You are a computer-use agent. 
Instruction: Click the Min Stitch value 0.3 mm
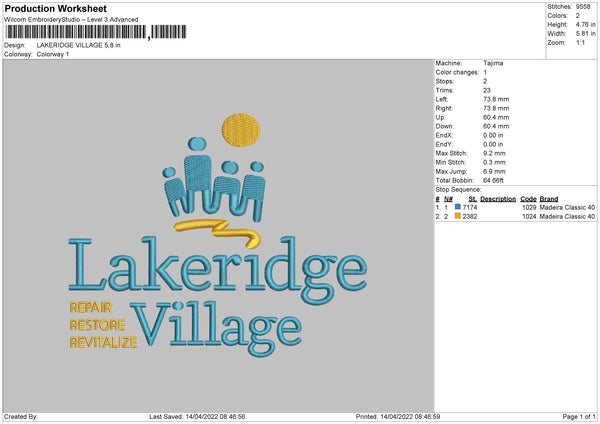[x=494, y=162]
